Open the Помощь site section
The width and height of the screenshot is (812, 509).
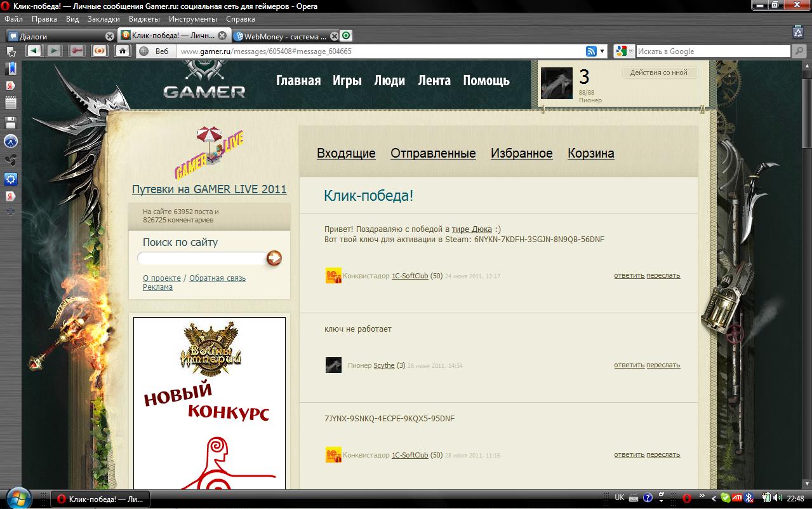486,81
